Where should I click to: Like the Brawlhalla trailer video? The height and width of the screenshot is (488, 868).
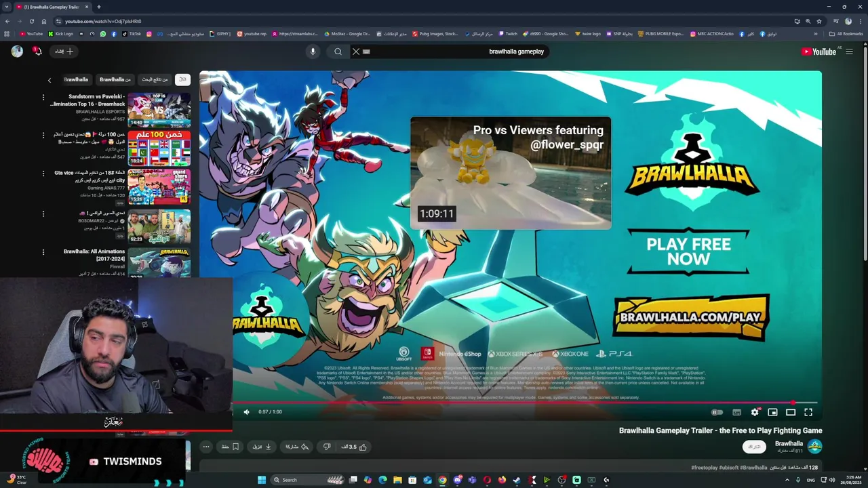pyautogui.click(x=355, y=447)
